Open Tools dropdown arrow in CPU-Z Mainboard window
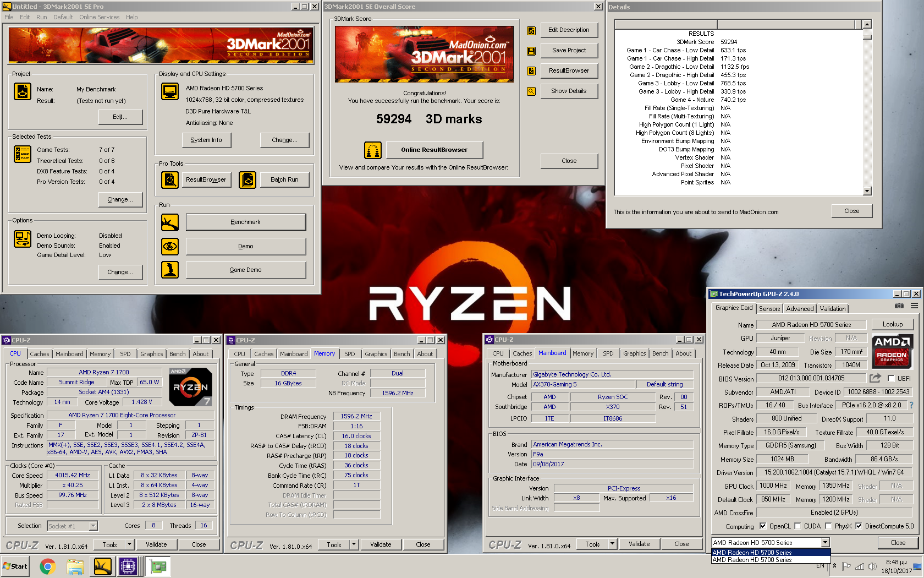The width and height of the screenshot is (924, 578). [x=612, y=544]
